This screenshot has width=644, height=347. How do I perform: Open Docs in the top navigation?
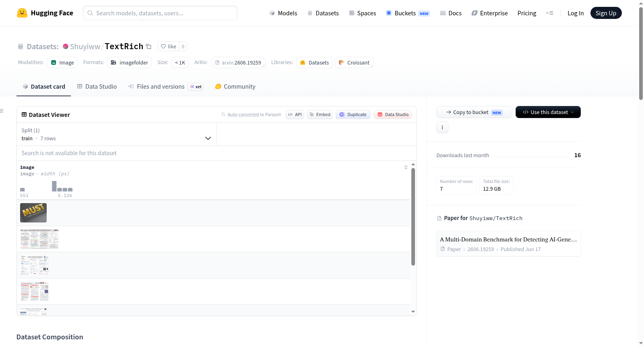[x=451, y=13]
